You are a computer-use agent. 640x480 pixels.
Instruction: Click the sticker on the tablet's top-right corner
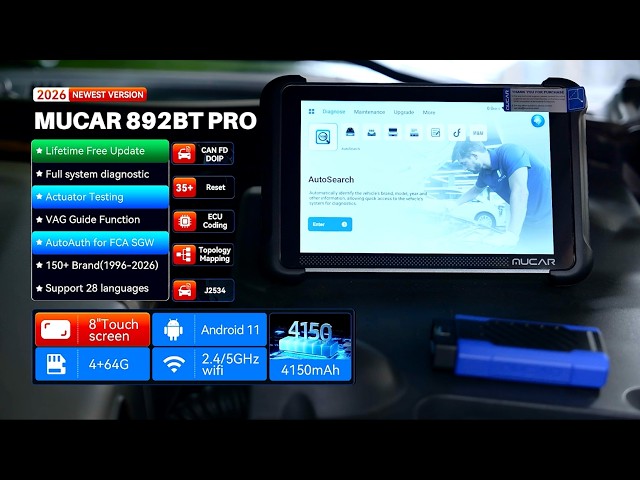click(x=544, y=99)
